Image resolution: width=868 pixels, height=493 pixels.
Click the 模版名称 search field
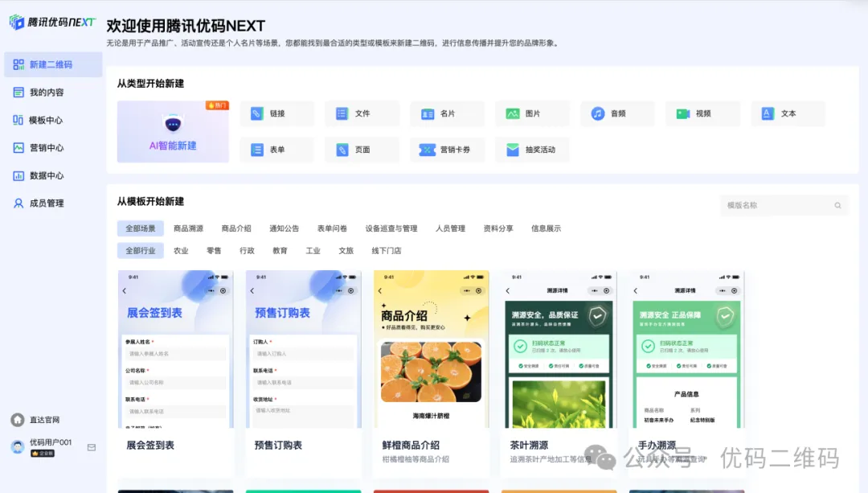784,205
